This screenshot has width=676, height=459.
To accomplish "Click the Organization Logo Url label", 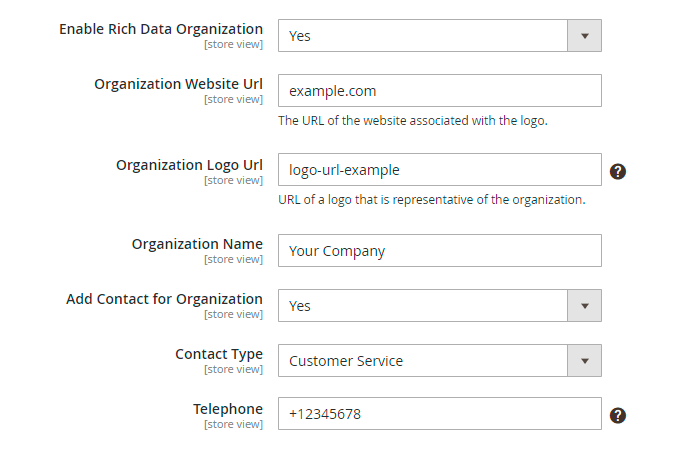I will point(189,165).
